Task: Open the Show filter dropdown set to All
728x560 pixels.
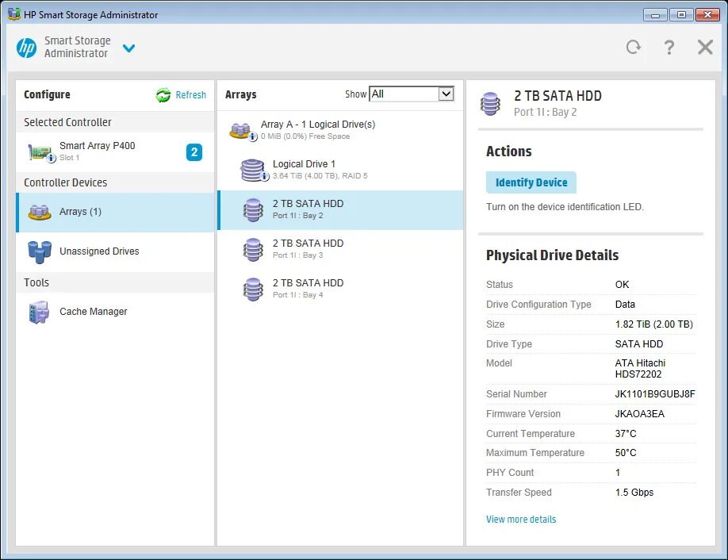Action: (x=411, y=94)
